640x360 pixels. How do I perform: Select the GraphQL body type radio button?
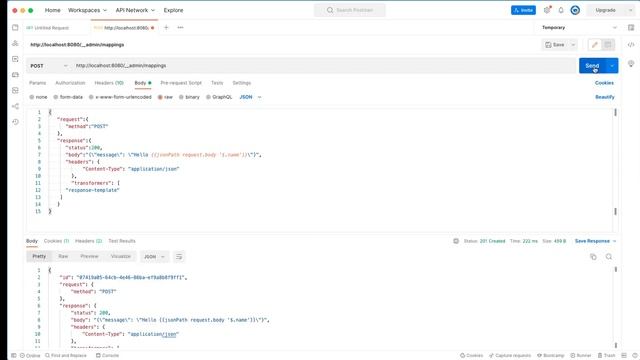[208, 97]
